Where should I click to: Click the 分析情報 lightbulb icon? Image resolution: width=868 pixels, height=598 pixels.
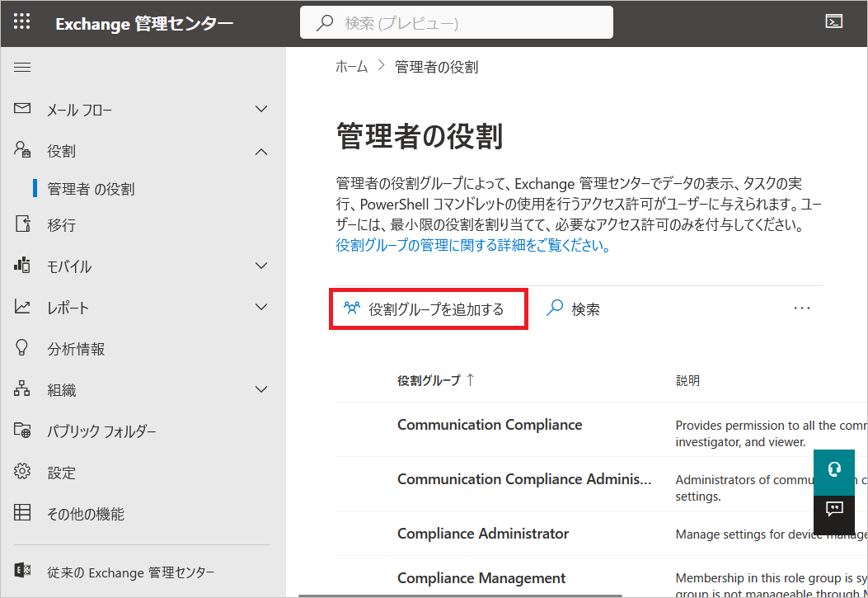(21, 348)
